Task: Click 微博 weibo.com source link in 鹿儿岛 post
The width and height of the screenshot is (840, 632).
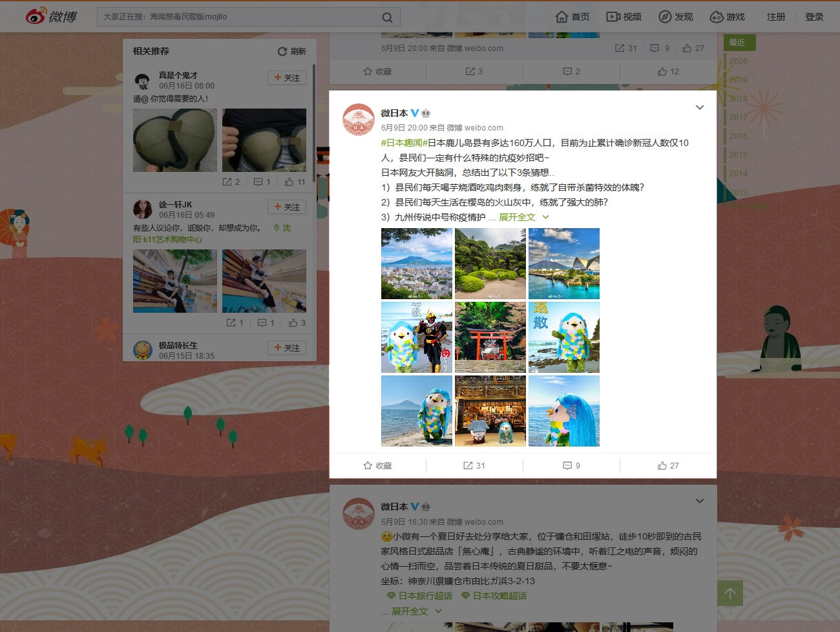Action: (475, 128)
